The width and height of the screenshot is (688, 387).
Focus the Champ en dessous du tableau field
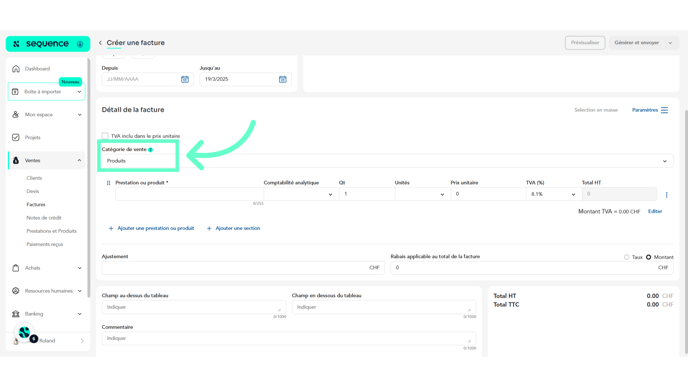[x=384, y=308]
